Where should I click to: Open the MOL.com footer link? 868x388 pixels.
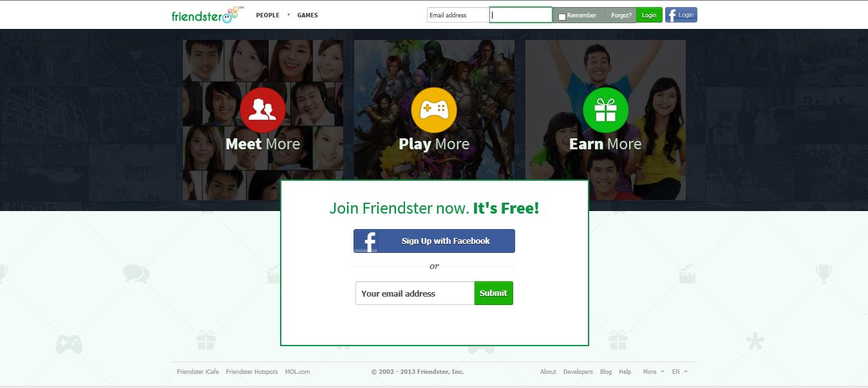[x=297, y=372]
